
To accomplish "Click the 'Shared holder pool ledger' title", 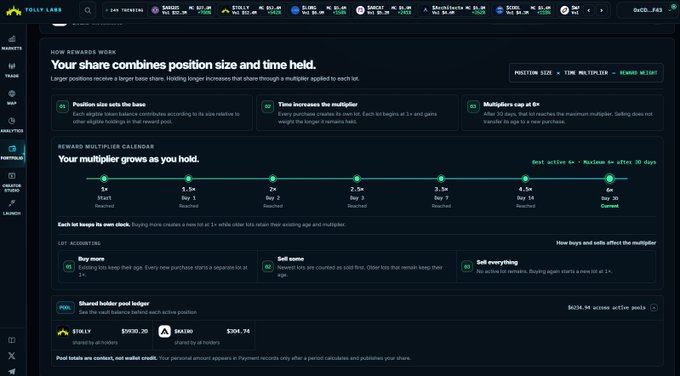I will tap(114, 304).
